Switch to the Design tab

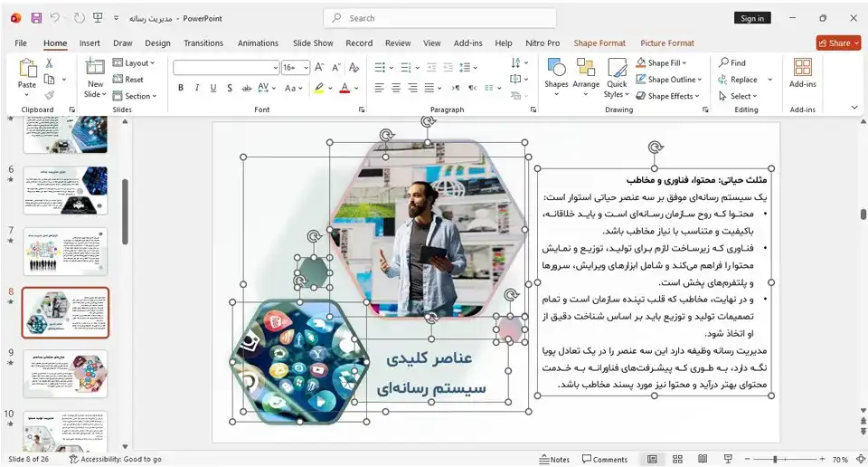[x=157, y=43]
